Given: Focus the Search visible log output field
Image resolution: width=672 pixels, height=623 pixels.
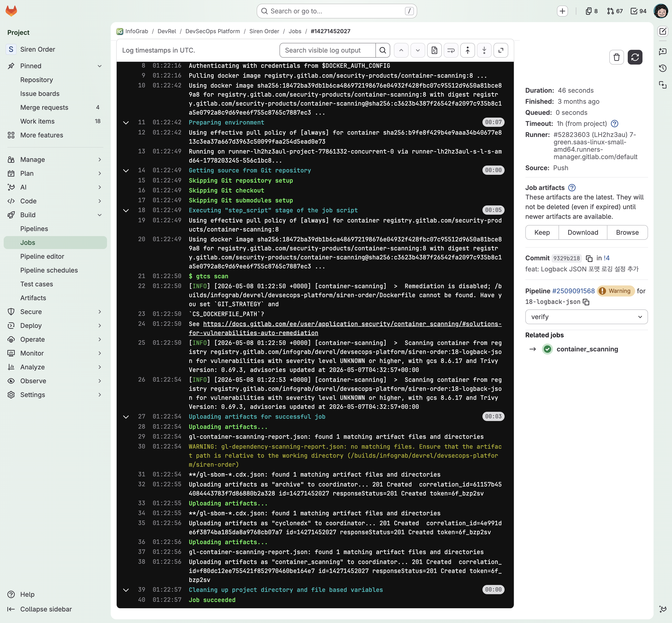Looking at the screenshot, I should click(327, 50).
